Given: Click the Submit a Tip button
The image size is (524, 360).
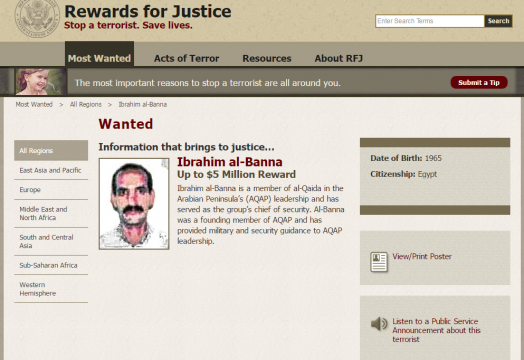Looking at the screenshot, I should (479, 83).
